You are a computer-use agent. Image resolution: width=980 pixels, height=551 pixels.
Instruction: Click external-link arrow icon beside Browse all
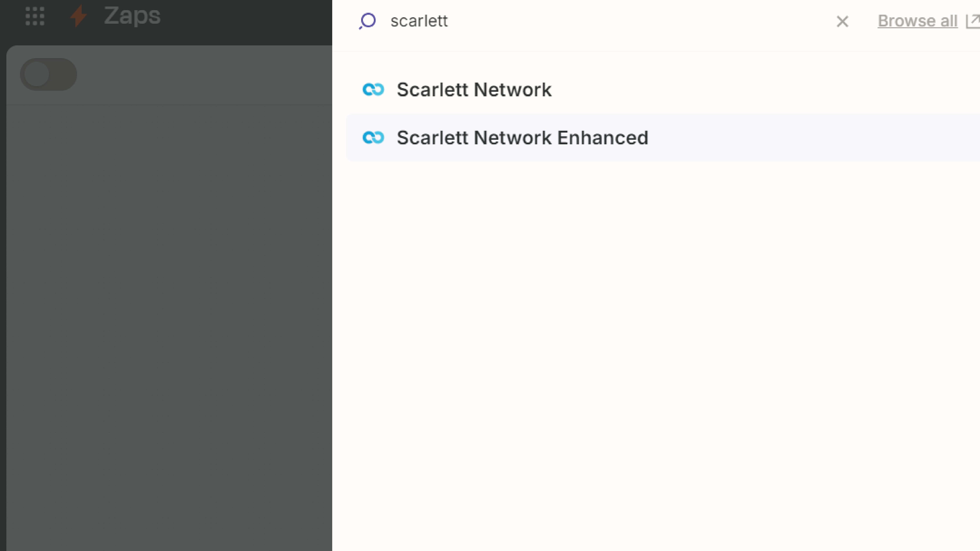point(973,21)
